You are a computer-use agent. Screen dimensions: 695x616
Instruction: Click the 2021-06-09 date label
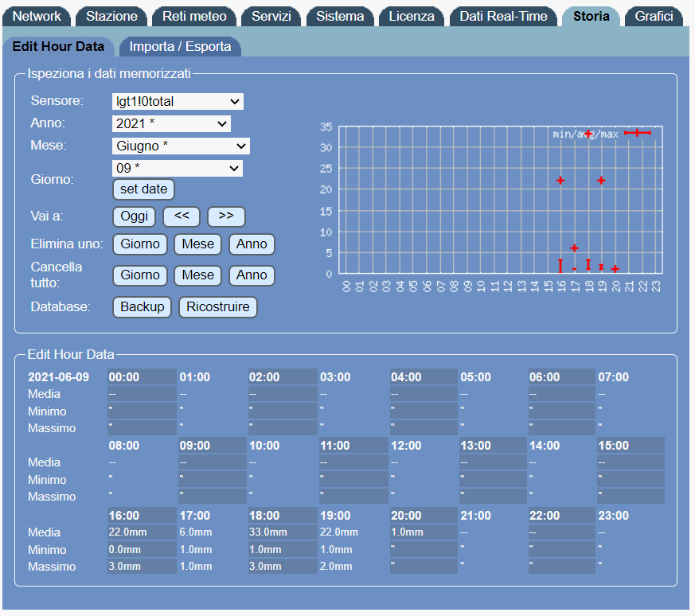pyautogui.click(x=58, y=377)
